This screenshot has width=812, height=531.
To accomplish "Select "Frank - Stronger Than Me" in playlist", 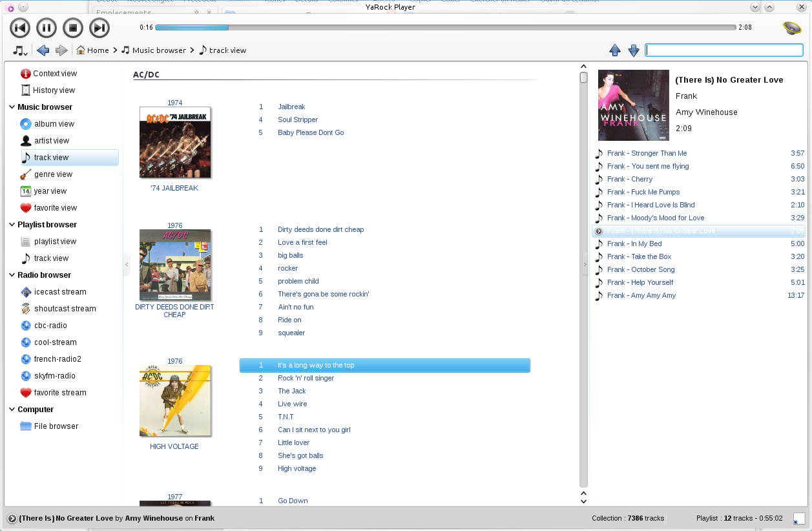I will tap(699, 153).
